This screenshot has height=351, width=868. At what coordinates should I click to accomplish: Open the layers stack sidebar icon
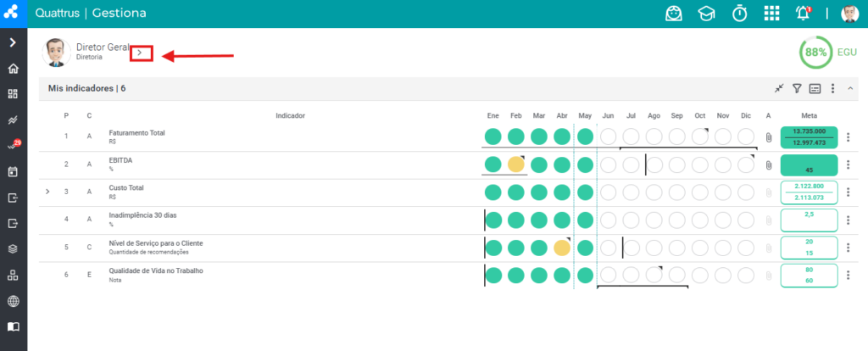(14, 249)
